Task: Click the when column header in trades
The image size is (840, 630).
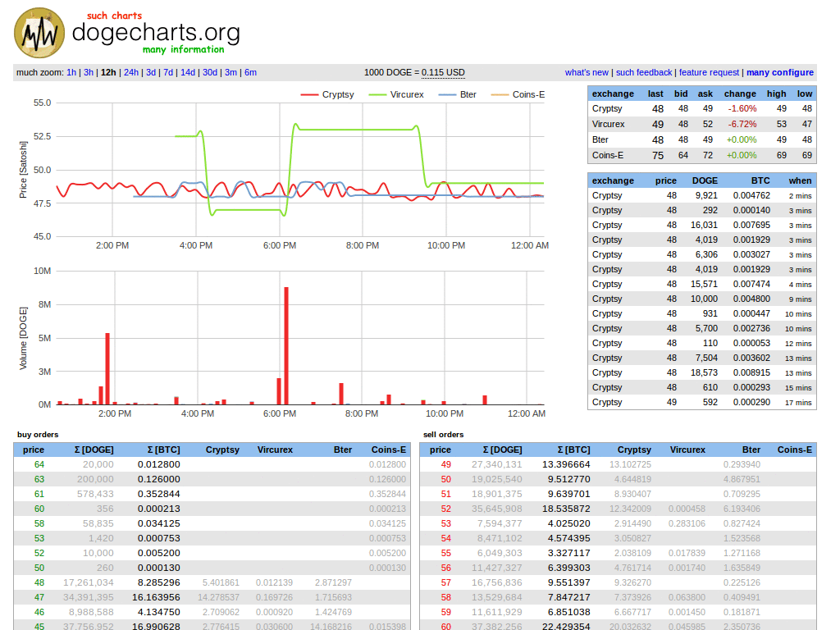Action: (x=800, y=181)
